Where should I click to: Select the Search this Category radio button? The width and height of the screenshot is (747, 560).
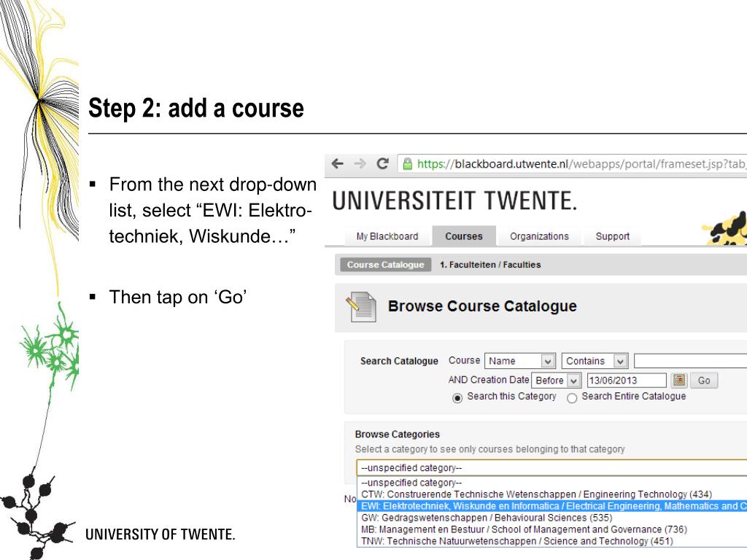point(457,397)
